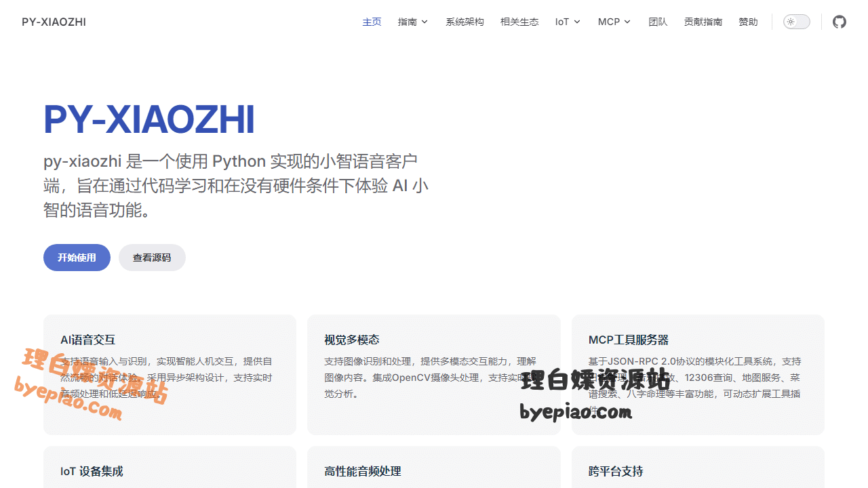Click the large PY-XIAOZHI hero heading
Image resolution: width=868 pixels, height=488 pixels.
[x=149, y=119]
